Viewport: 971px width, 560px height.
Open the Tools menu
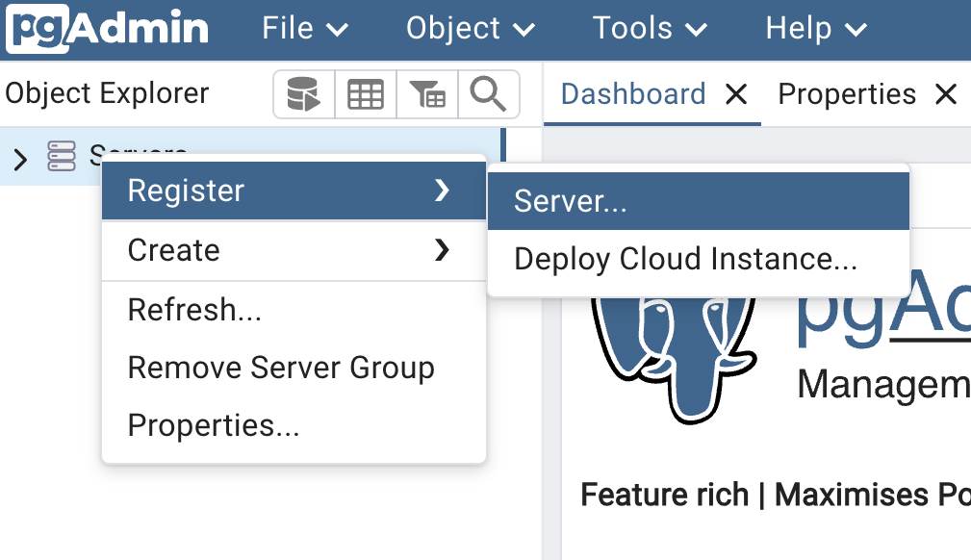click(650, 29)
